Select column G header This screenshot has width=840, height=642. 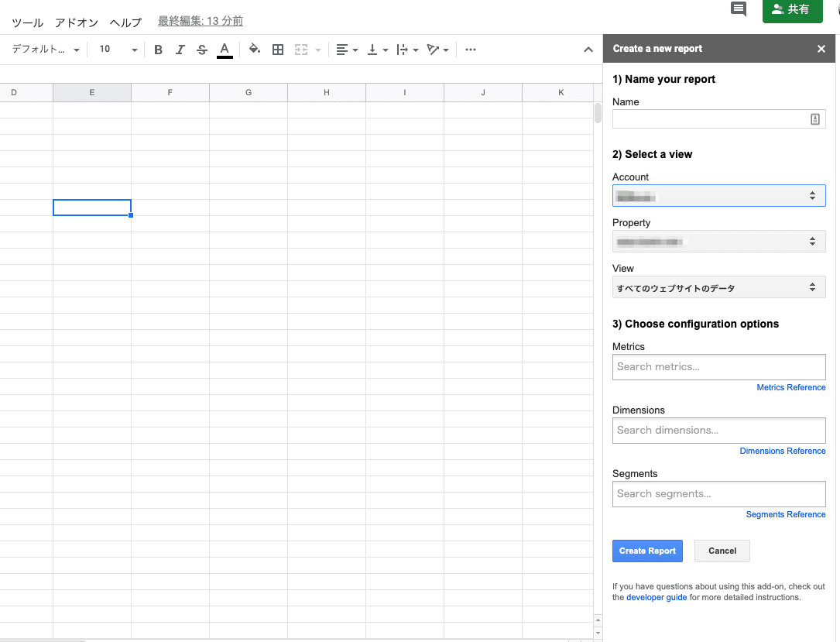(249, 93)
